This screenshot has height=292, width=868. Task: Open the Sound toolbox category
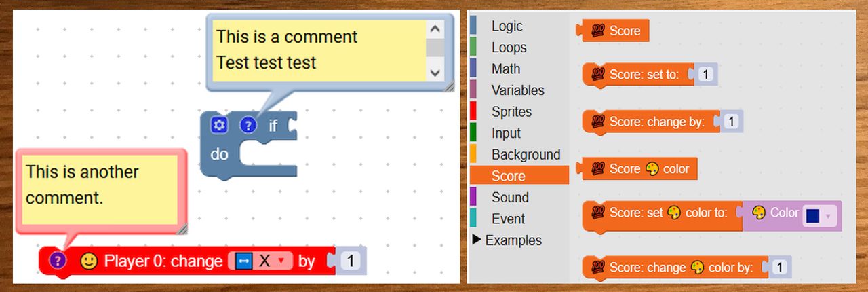[x=510, y=197]
